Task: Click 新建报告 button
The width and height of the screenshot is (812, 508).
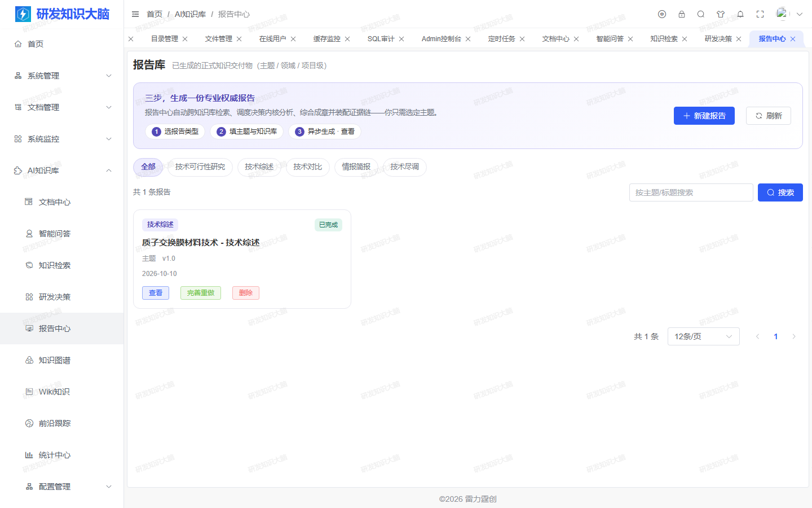Action: 704,116
